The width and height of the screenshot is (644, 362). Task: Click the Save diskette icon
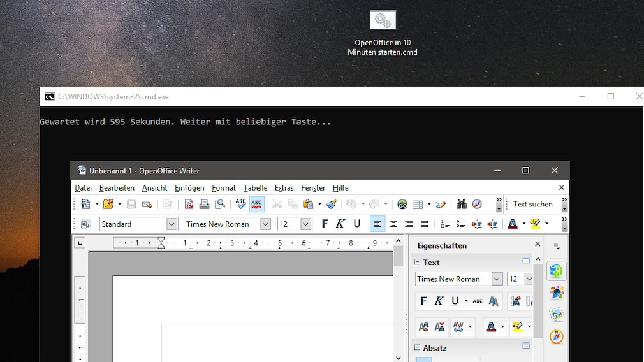tap(131, 204)
